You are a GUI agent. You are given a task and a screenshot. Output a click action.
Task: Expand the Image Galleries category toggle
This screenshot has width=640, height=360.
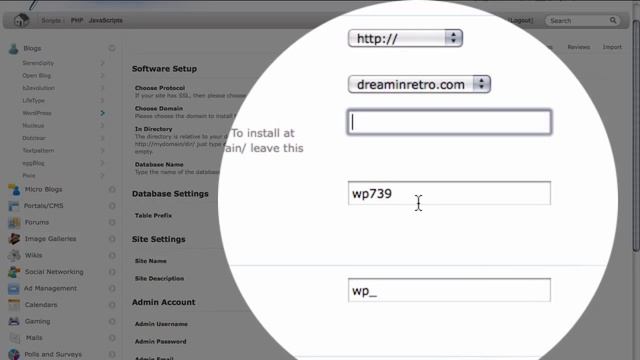tap(112, 239)
